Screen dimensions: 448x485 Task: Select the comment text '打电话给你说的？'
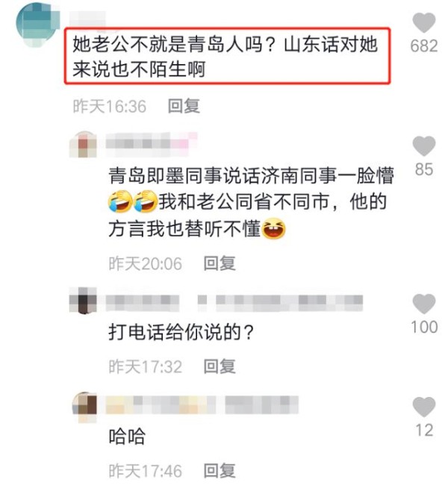tap(181, 333)
